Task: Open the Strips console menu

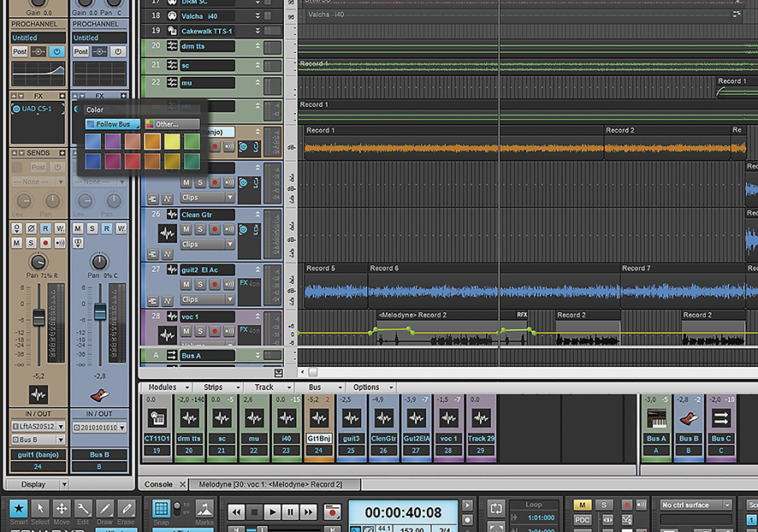Action: pyautogui.click(x=221, y=387)
